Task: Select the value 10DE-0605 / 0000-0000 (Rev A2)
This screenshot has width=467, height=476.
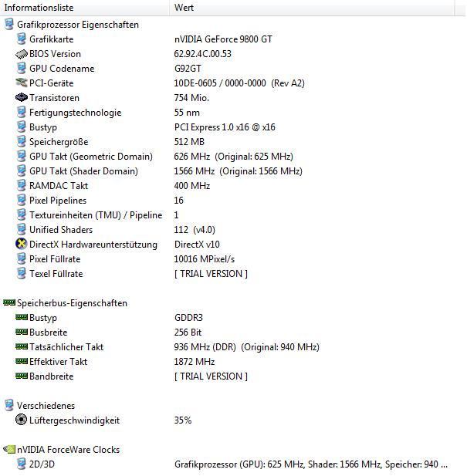Action: 239,83
